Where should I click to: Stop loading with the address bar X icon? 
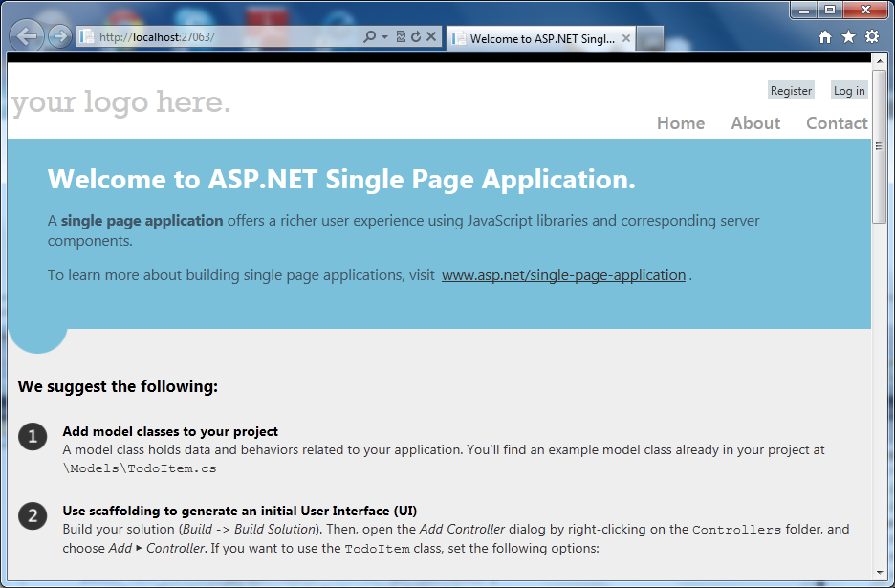tap(431, 36)
